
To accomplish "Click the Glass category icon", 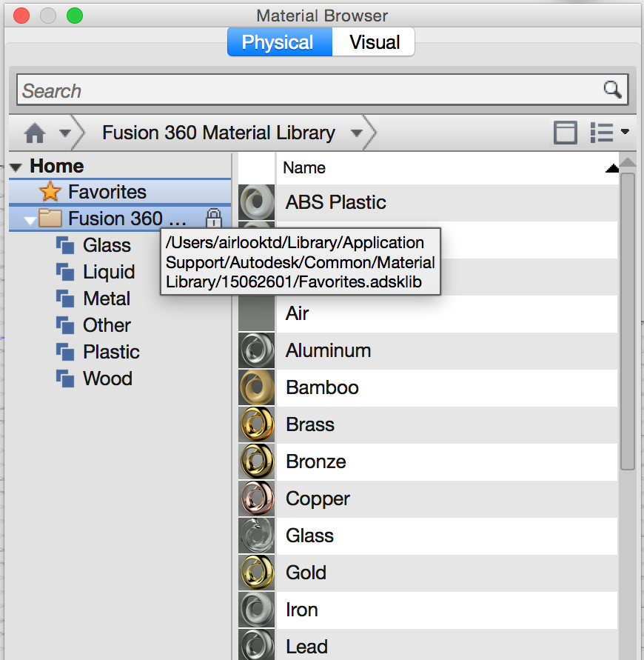I will pyautogui.click(x=65, y=245).
